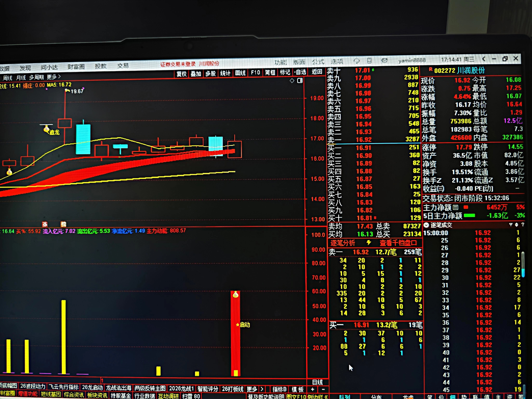Open the mobile phone icon in title bar
The width and height of the screenshot is (532, 399).
click(x=369, y=61)
